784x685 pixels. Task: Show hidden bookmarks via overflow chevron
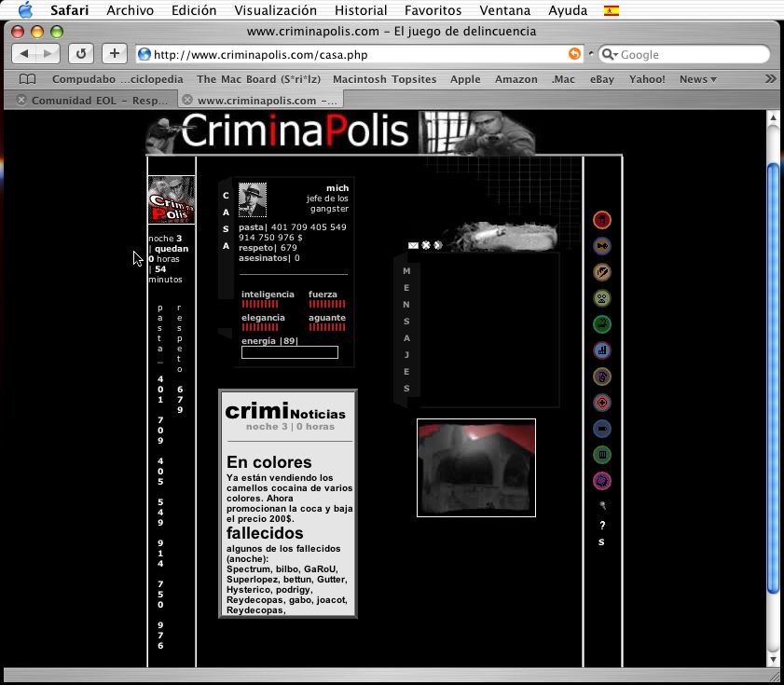click(x=770, y=79)
